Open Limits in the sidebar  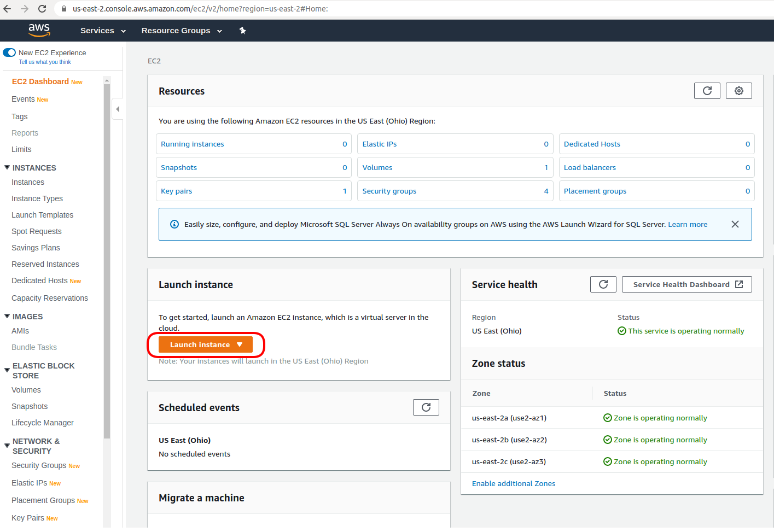pos(21,149)
